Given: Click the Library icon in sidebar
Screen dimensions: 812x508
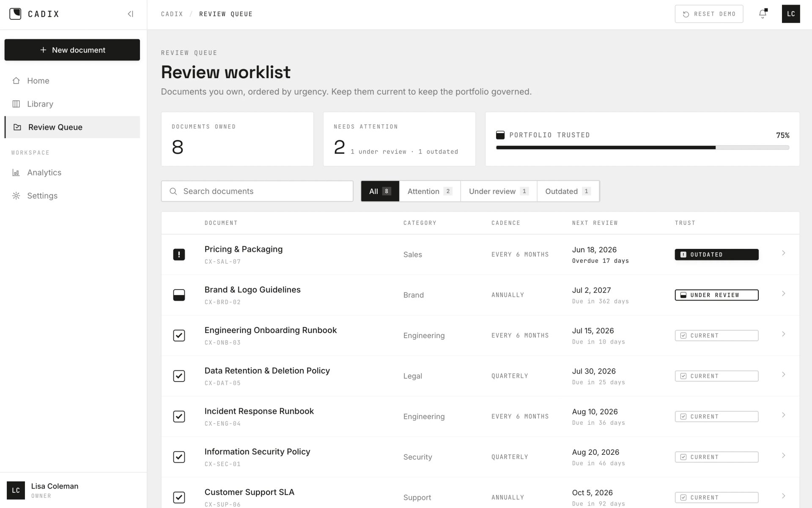Looking at the screenshot, I should (16, 104).
